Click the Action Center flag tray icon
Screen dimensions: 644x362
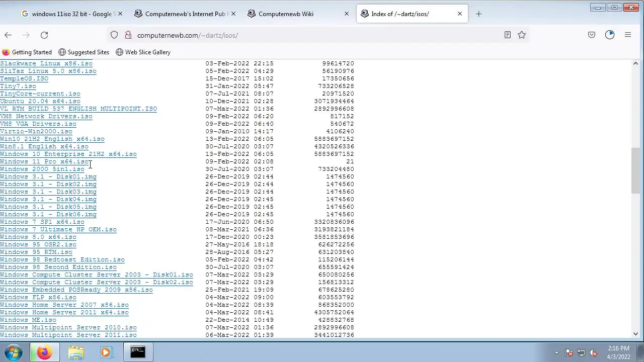[x=569, y=352]
